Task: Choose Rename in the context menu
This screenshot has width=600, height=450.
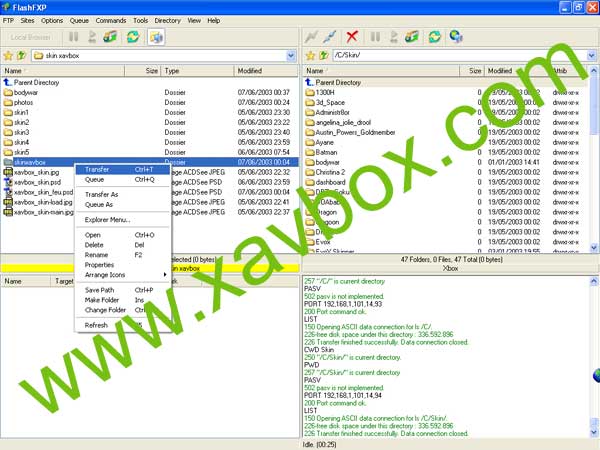Action: [122, 255]
